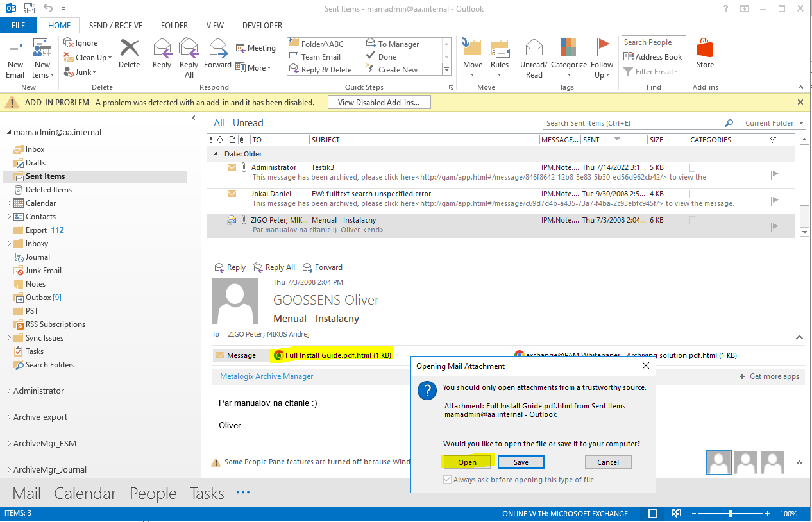The image size is (812, 522).
Task: Click the Undo arrow in title bar
Action: tap(48, 8)
